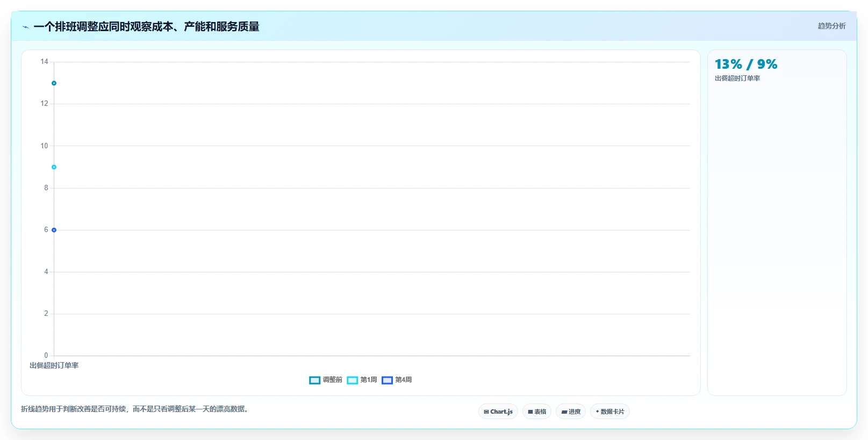Viewport: 868px width, 440px height.
Task: Toggle the 第1周 legend series
Action: click(362, 380)
